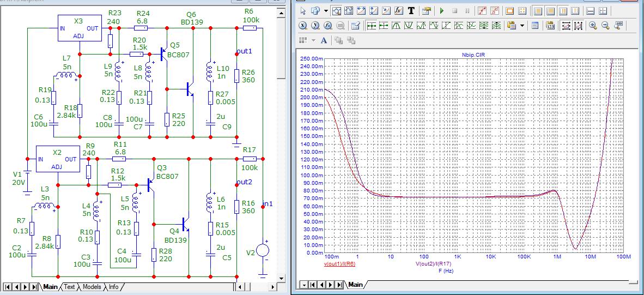Image resolution: width=644 pixels, height=295 pixels.
Task: Jump cursor to Inflection point
Action: pyautogui.click(x=446, y=25)
